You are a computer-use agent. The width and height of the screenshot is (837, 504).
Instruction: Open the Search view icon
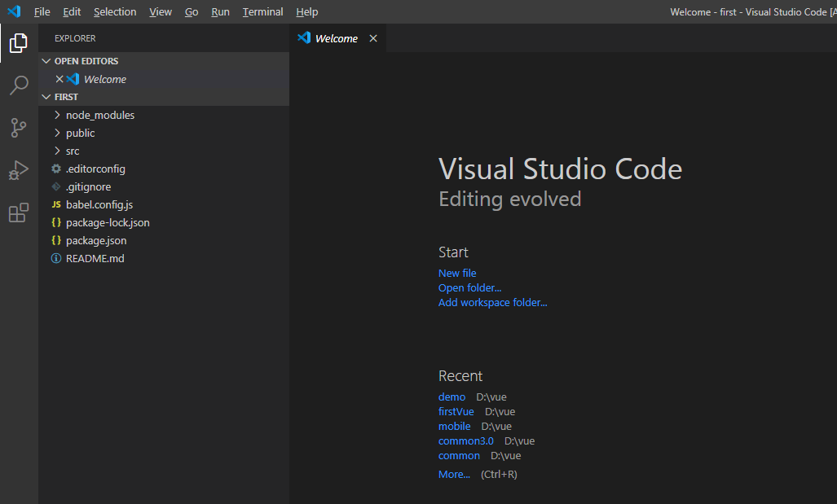(18, 85)
